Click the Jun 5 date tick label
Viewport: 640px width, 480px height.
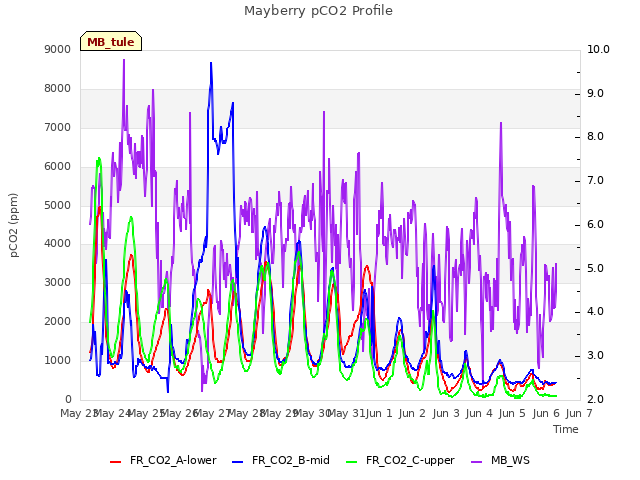pyautogui.click(x=512, y=413)
